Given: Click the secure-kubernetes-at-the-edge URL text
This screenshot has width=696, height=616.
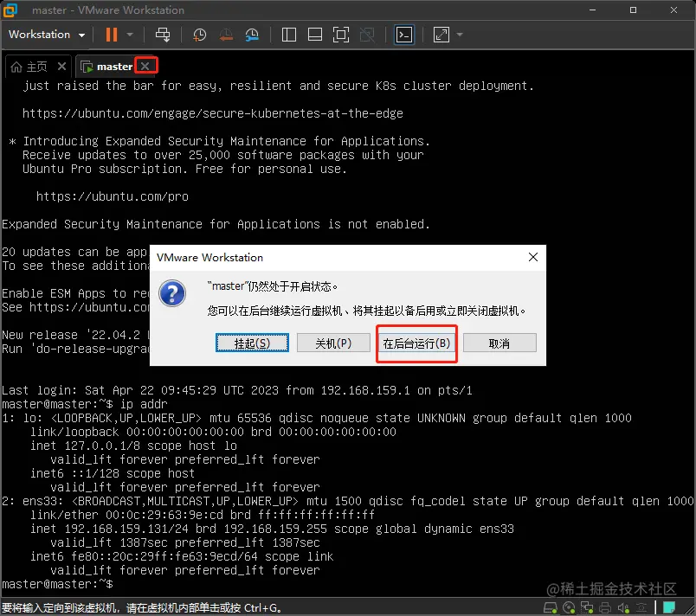Looking at the screenshot, I should coord(213,113).
